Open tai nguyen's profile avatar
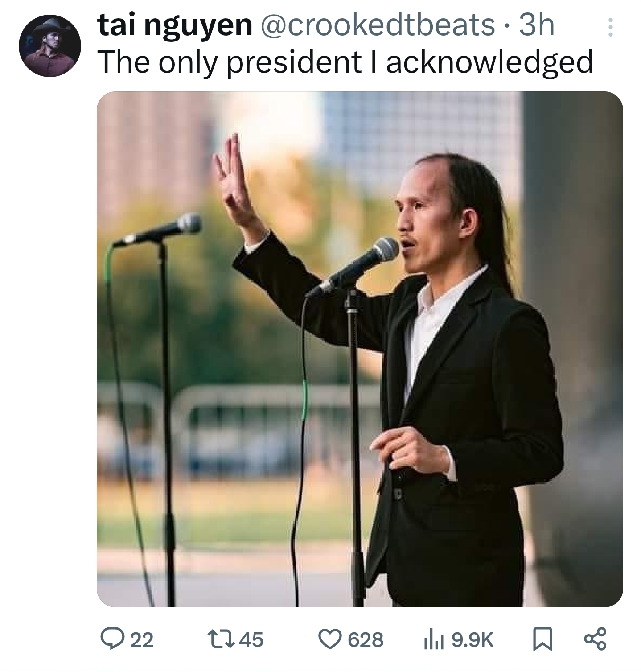 pos(49,46)
